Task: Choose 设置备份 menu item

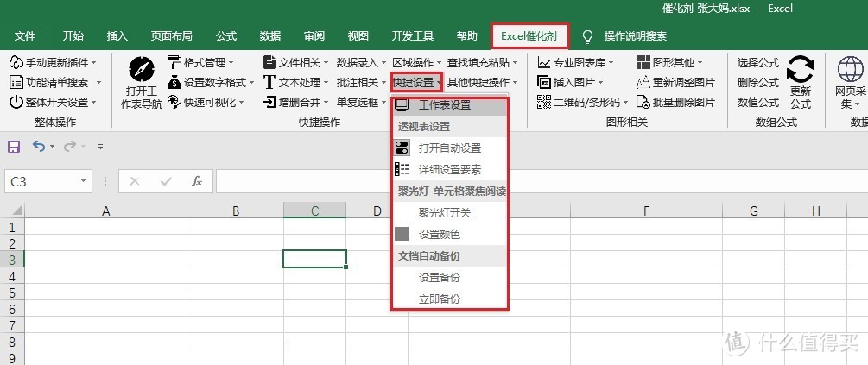Action: (449, 278)
